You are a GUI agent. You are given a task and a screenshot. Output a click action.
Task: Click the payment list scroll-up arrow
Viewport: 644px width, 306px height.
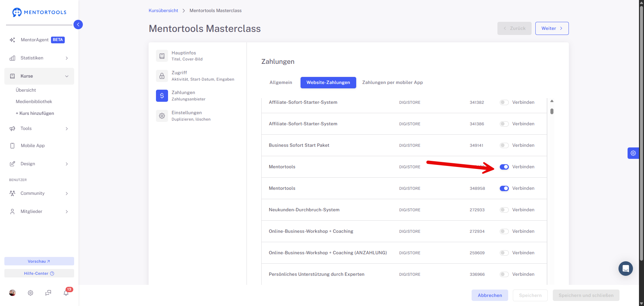[552, 101]
